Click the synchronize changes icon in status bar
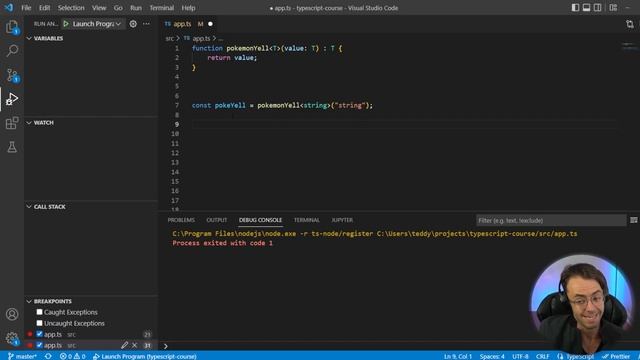The image size is (640, 360). [x=48, y=356]
